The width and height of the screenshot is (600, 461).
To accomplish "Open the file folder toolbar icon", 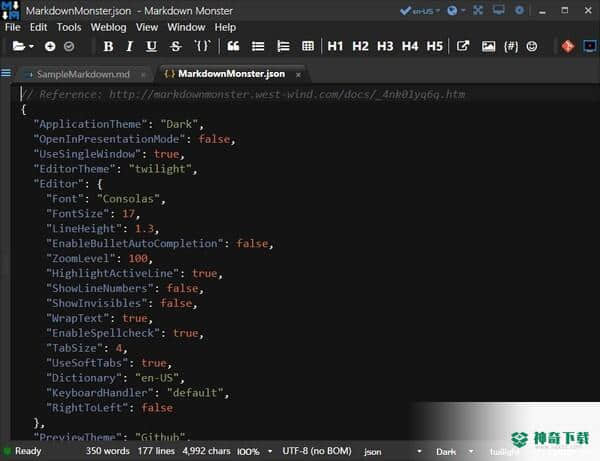I will [x=18, y=46].
